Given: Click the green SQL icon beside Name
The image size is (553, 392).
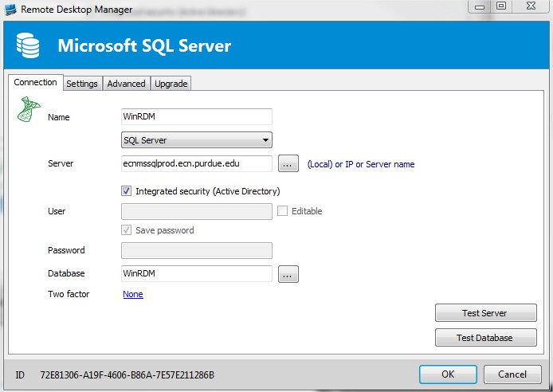Looking at the screenshot, I should tap(29, 110).
